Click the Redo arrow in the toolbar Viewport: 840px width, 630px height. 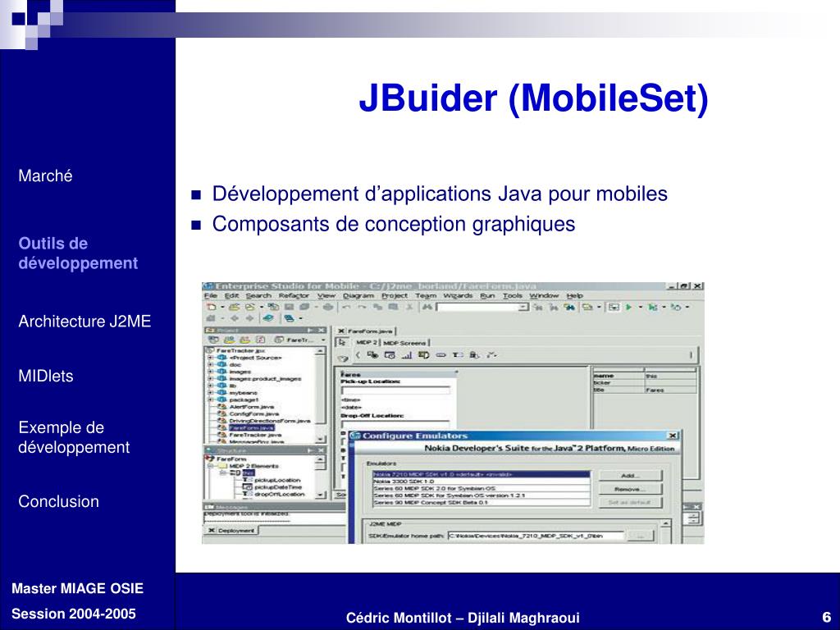(362, 307)
